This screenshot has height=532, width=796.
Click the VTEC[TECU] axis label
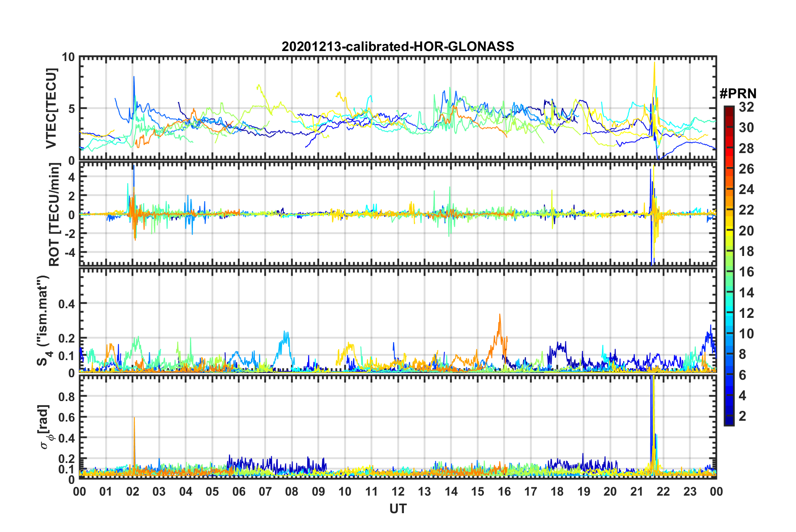point(51,108)
